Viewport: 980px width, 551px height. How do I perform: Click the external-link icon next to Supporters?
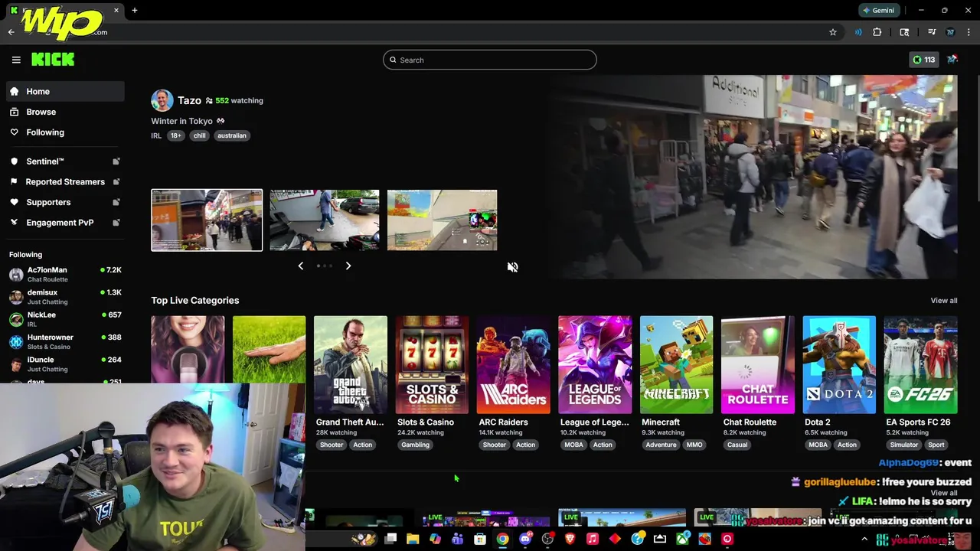[x=116, y=202]
